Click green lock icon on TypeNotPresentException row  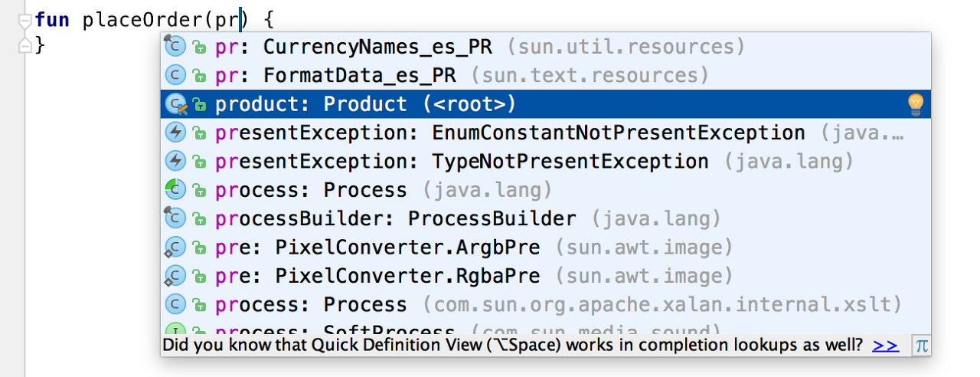[199, 162]
